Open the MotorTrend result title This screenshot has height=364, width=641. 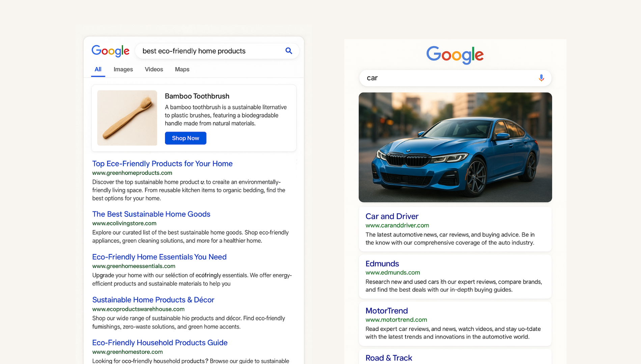[x=387, y=311]
